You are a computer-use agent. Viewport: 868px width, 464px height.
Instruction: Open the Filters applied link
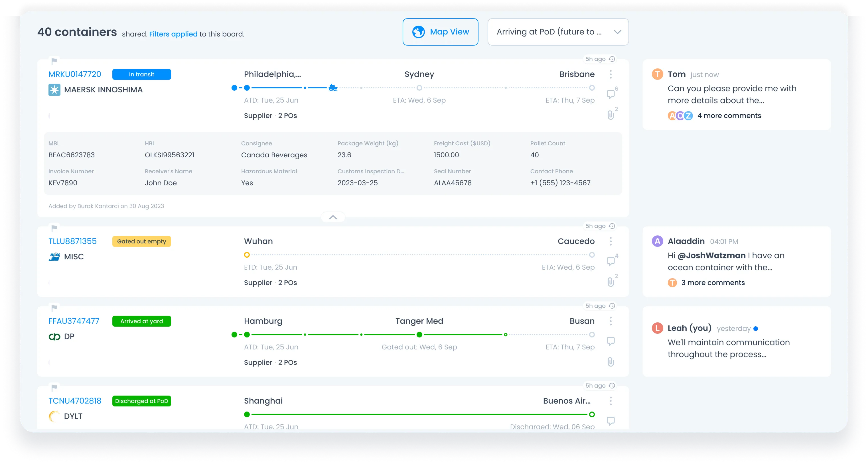173,34
